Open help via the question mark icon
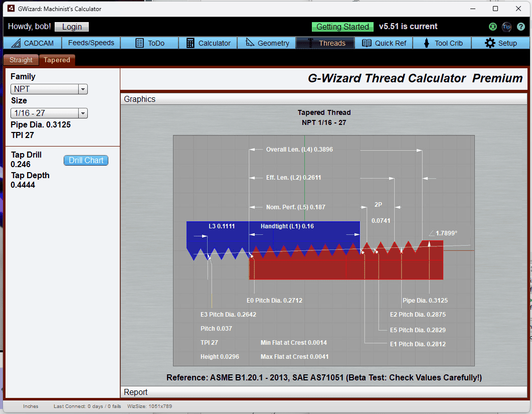 point(521,27)
